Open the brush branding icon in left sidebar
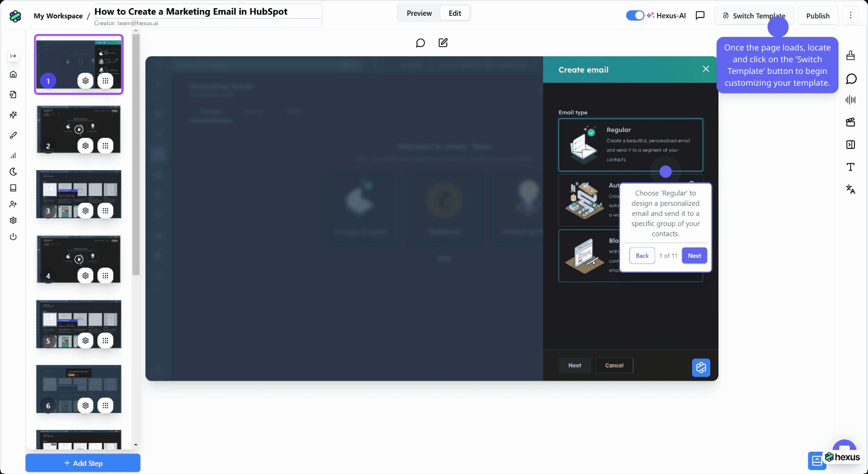This screenshot has width=868, height=474. pos(13,135)
